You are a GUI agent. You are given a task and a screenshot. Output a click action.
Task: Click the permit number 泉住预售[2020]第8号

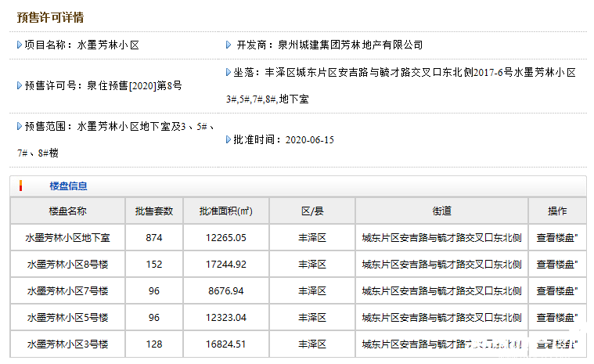[135, 85]
